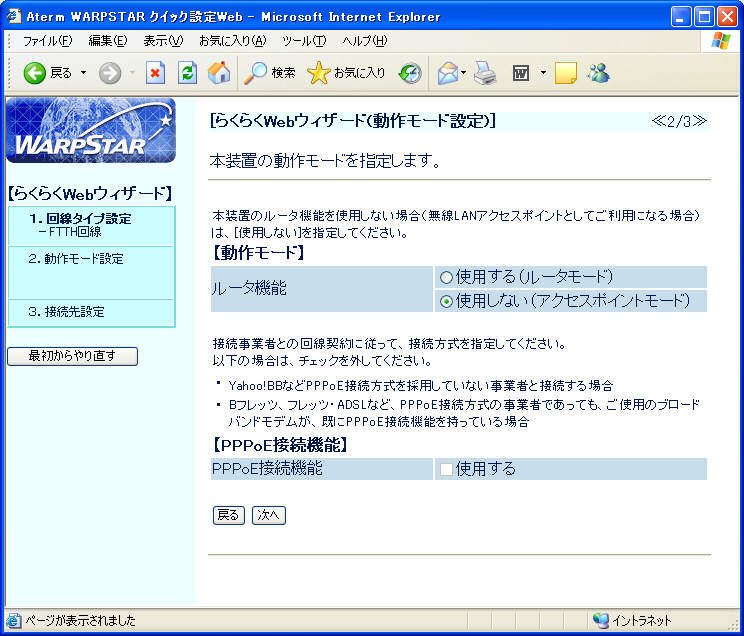The image size is (744, 636).
Task: Open the ファイル(F) menu
Action: 47,41
